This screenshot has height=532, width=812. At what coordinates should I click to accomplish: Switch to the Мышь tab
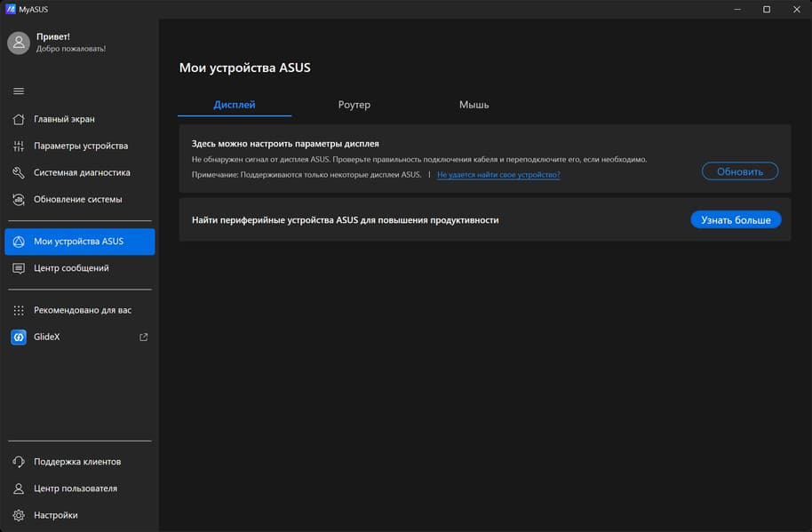coord(474,105)
